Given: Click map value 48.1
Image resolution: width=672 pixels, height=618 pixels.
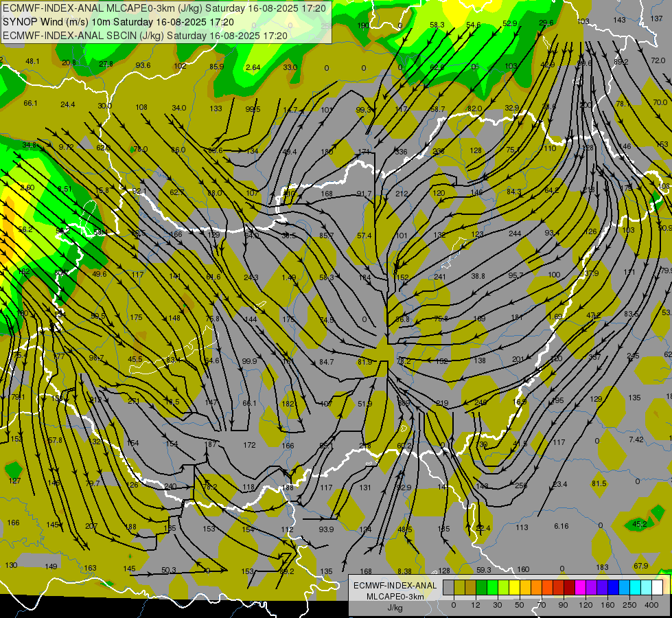Looking at the screenshot, I should [32, 61].
